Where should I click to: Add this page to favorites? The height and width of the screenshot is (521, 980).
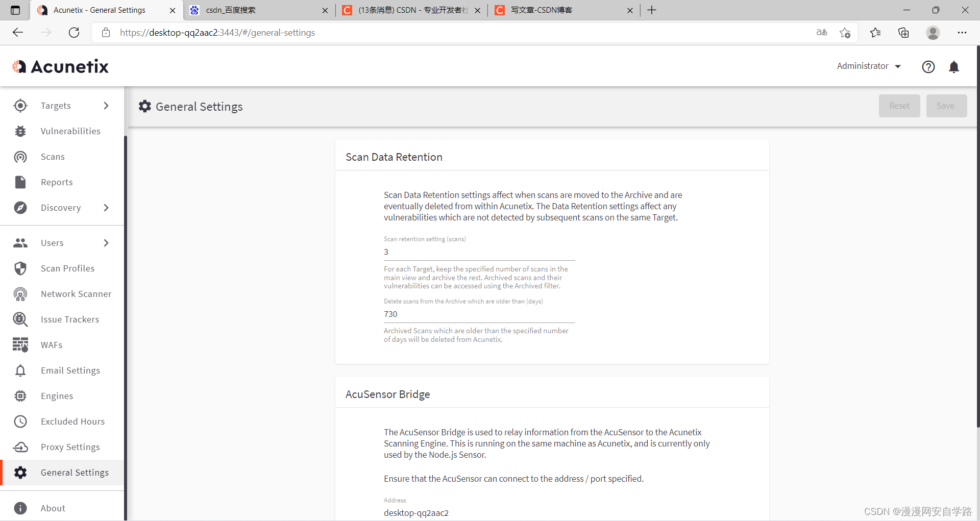(845, 33)
